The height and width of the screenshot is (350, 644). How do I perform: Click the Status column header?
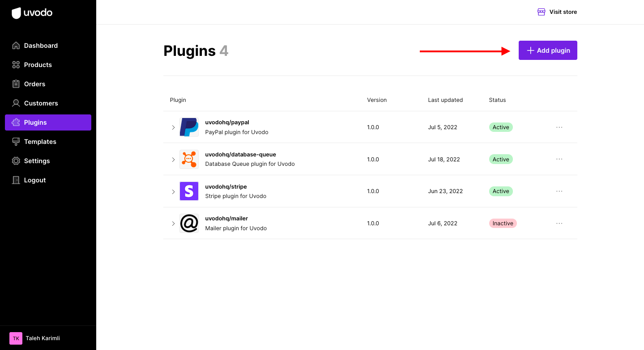497,100
